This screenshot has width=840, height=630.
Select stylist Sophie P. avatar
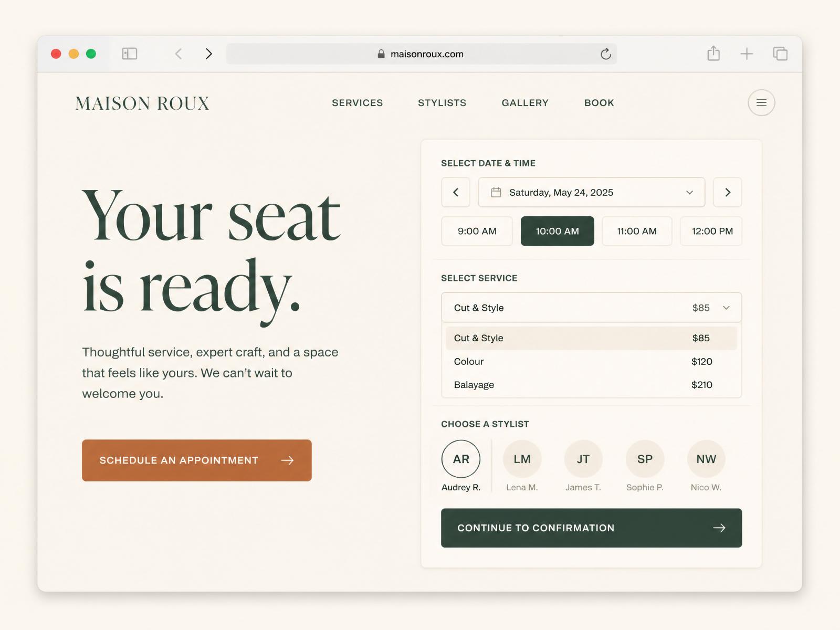click(x=645, y=459)
